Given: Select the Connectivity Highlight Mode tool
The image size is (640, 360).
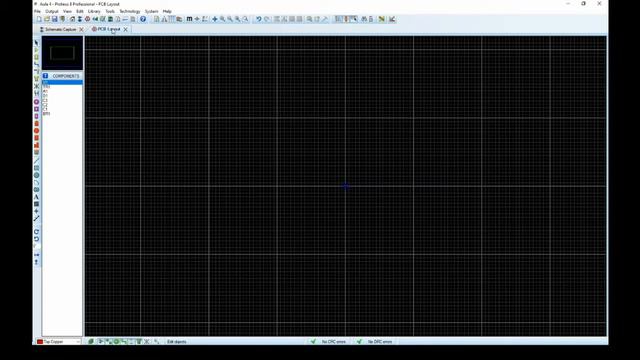Looking at the screenshot, I should pyautogui.click(x=36, y=93).
